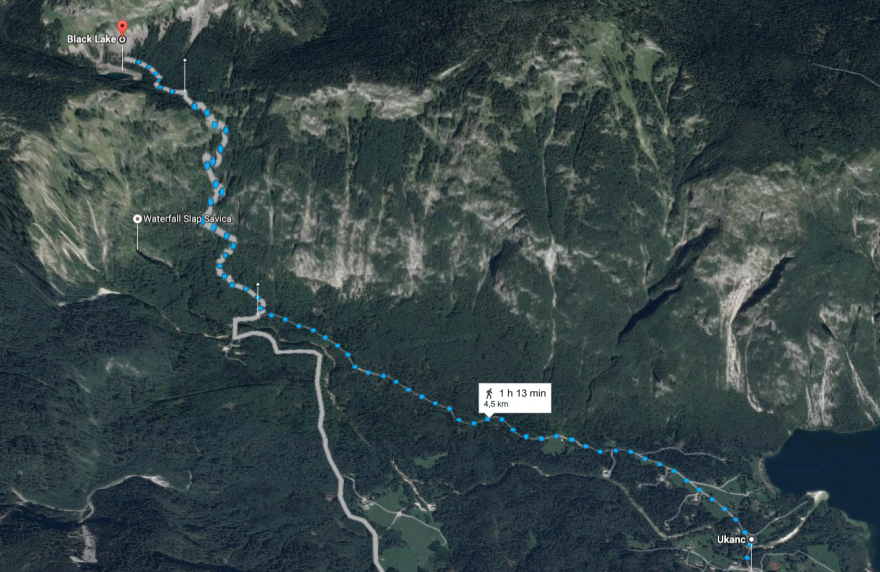This screenshot has height=572, width=880.
Task: Click the white leader line below Waterfall marker
Action: tap(138, 237)
